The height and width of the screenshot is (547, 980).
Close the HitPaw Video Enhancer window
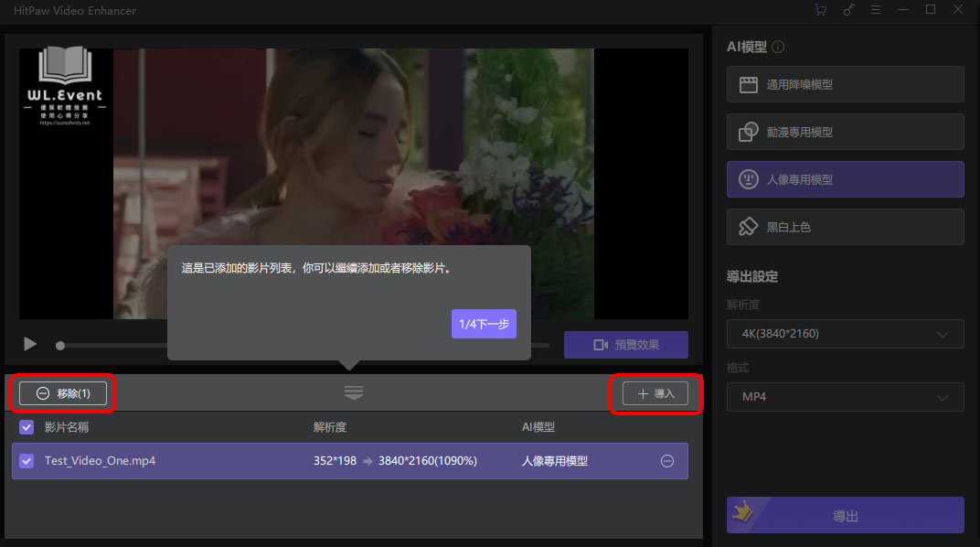pyautogui.click(x=958, y=10)
